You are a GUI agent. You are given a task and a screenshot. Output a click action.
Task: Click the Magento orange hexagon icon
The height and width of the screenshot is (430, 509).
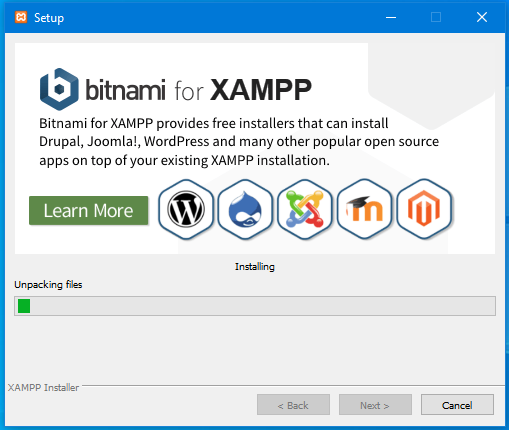coord(424,210)
